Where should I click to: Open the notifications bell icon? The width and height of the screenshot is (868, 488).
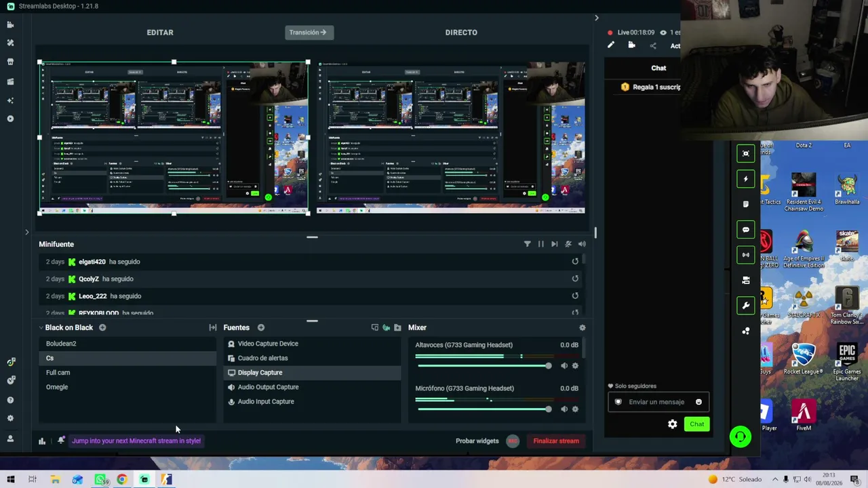[61, 441]
